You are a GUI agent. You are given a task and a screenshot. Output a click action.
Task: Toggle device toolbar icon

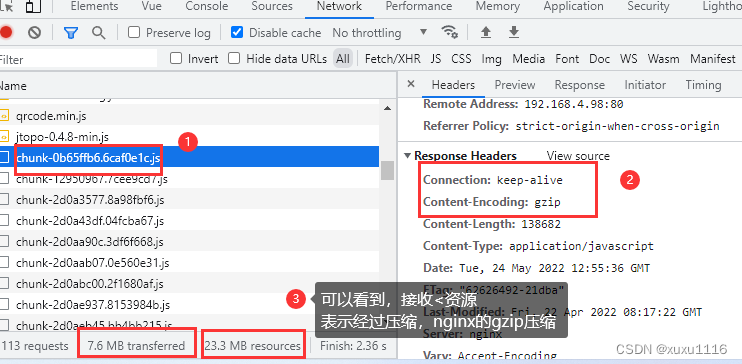pos(33,7)
